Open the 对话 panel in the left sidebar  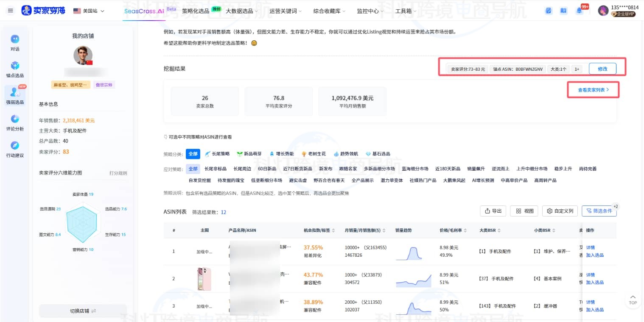15,40
